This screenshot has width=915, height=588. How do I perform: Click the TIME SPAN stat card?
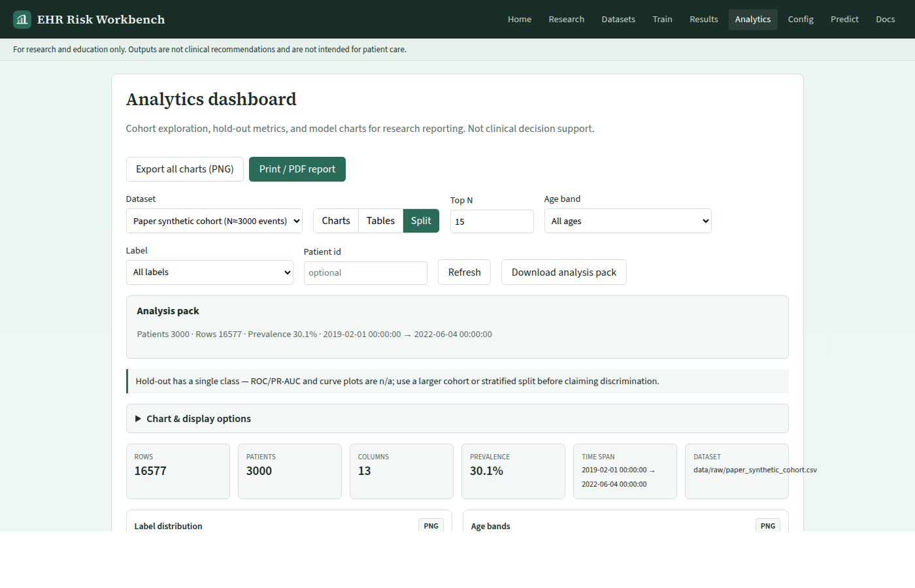pyautogui.click(x=625, y=472)
